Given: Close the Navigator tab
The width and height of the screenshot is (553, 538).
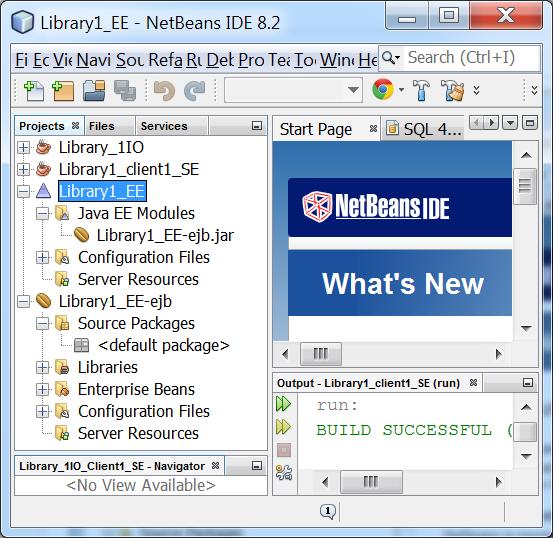Looking at the screenshot, I should point(215,466).
